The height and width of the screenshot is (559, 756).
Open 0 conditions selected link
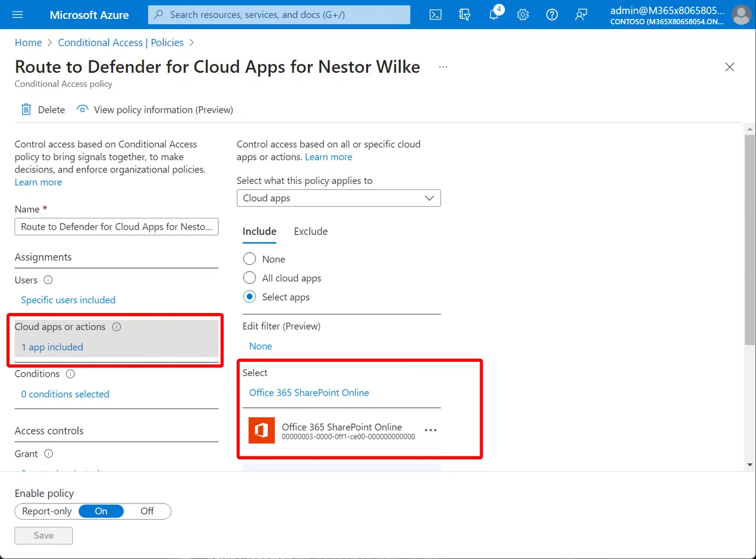pyautogui.click(x=65, y=394)
